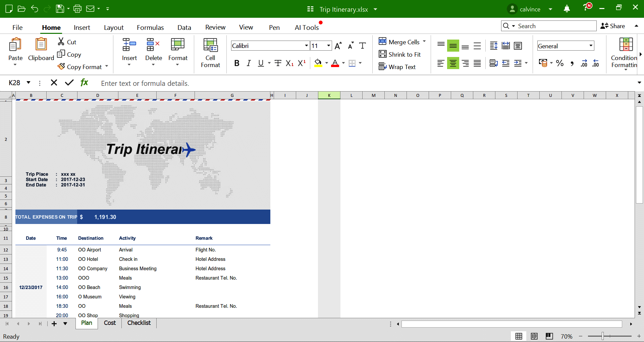This screenshot has width=644, height=342.
Task: Toggle underline formatting
Action: click(261, 63)
